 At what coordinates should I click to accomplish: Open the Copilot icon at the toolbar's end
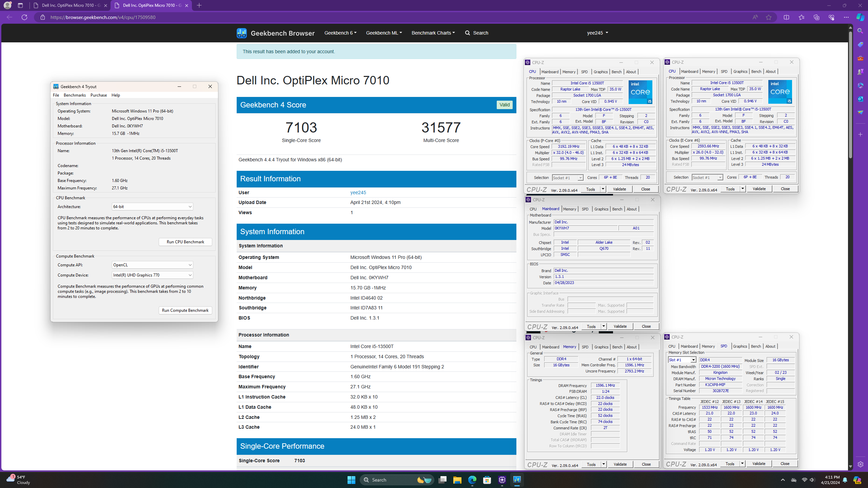(861, 17)
